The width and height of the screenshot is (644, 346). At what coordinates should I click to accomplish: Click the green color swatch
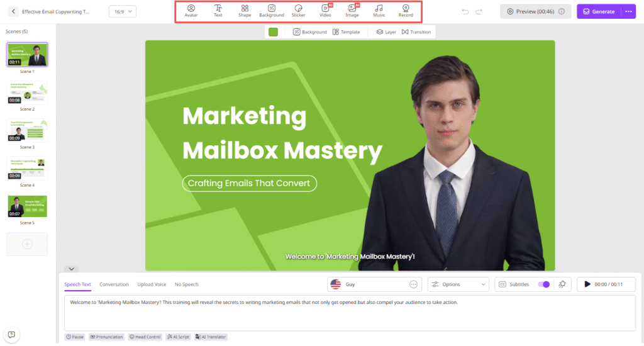click(273, 32)
